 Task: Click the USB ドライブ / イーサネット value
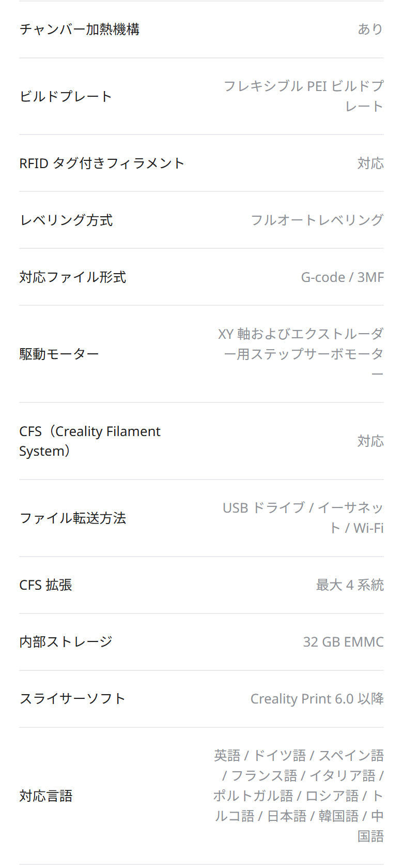click(303, 518)
